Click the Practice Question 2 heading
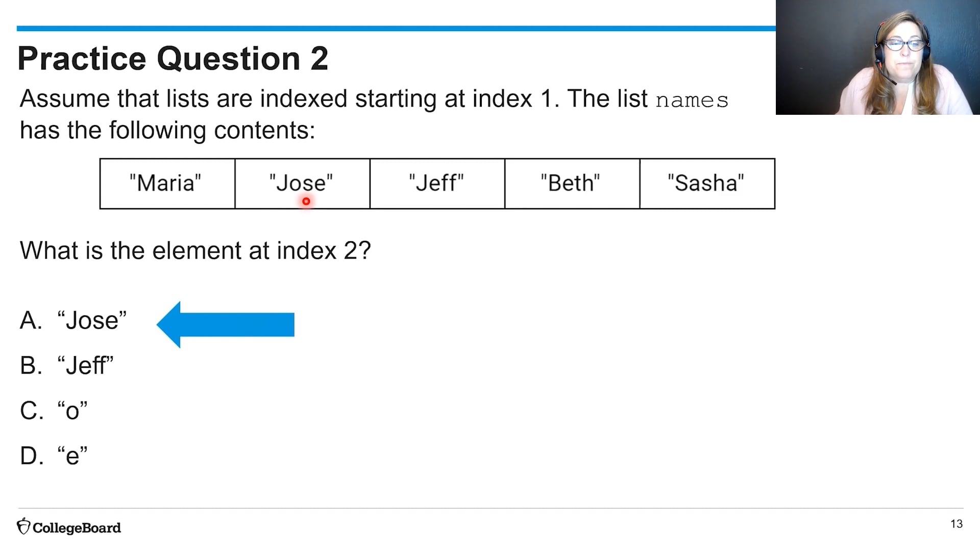The width and height of the screenshot is (980, 551). [173, 58]
